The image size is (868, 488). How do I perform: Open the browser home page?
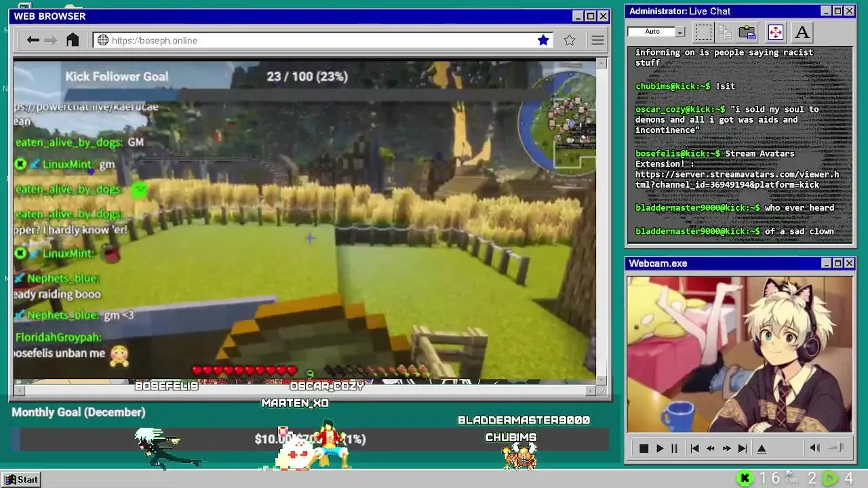(x=73, y=40)
